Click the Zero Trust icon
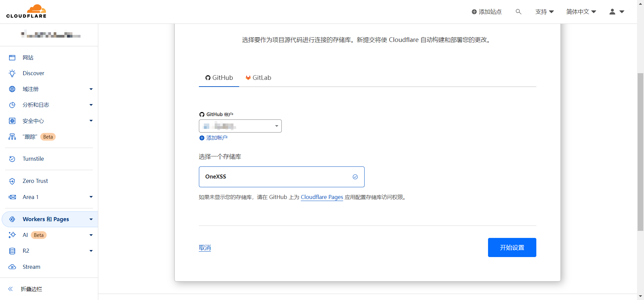Image resolution: width=644 pixels, height=300 pixels. [12, 181]
